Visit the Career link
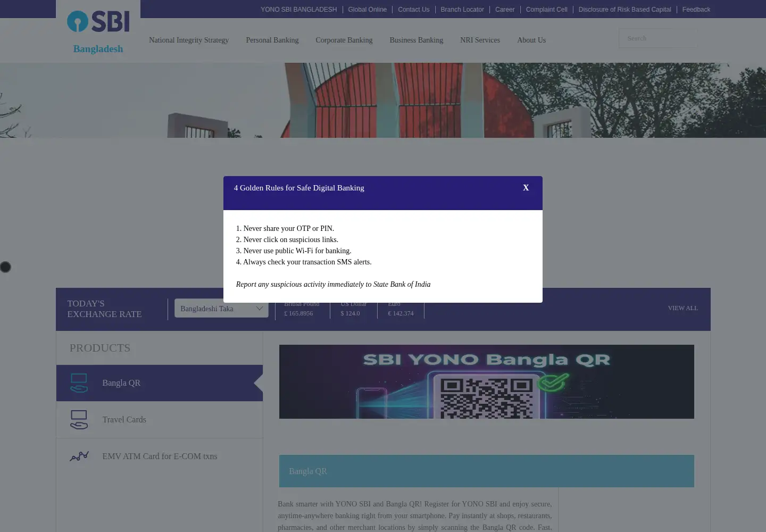This screenshot has width=766, height=532. [504, 10]
